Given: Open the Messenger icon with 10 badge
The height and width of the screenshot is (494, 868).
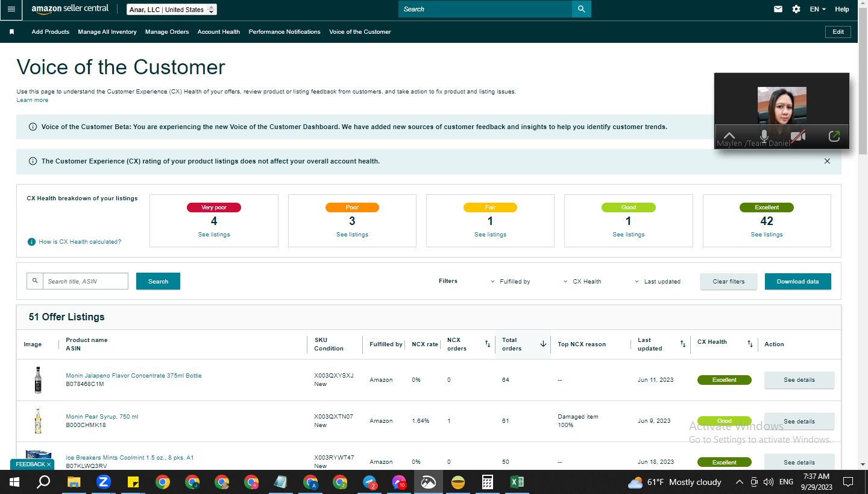Looking at the screenshot, I should 399,482.
